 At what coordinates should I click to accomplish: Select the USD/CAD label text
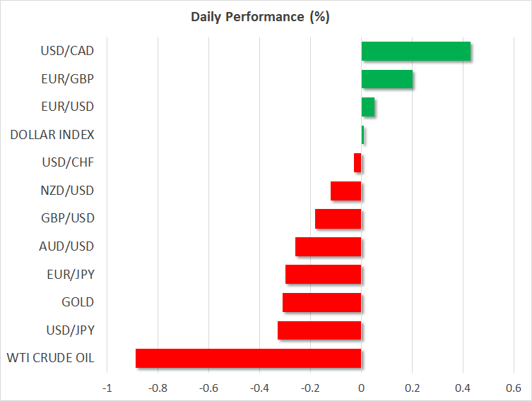(68, 51)
